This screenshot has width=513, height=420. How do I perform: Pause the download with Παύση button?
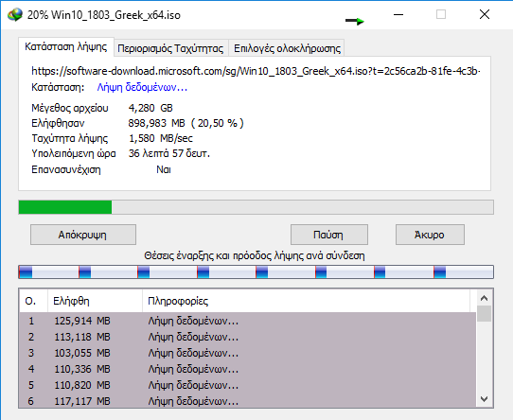(x=329, y=235)
